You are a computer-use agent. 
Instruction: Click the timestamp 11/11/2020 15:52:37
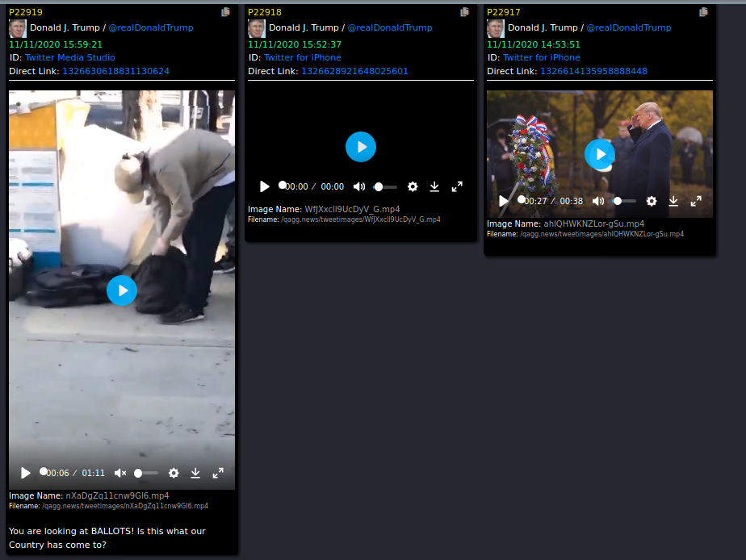pos(295,44)
